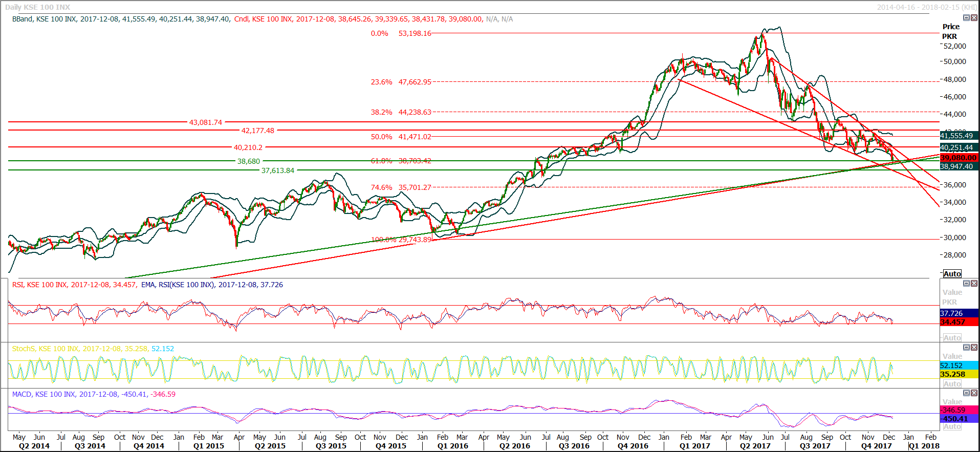Click the 40,251.44 middle band price tag
Image resolution: width=980 pixels, height=452 pixels.
click(x=959, y=147)
